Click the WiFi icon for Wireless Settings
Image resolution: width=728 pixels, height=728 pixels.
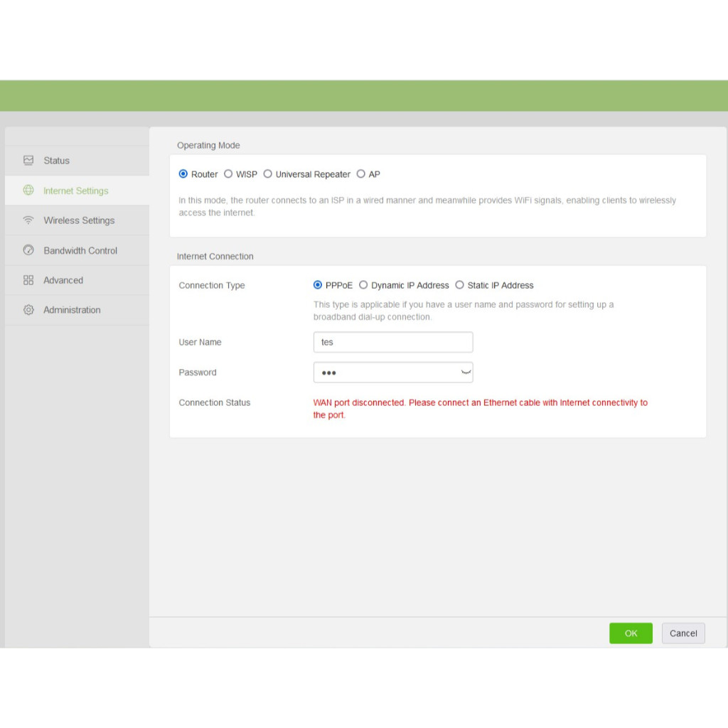pyautogui.click(x=28, y=220)
